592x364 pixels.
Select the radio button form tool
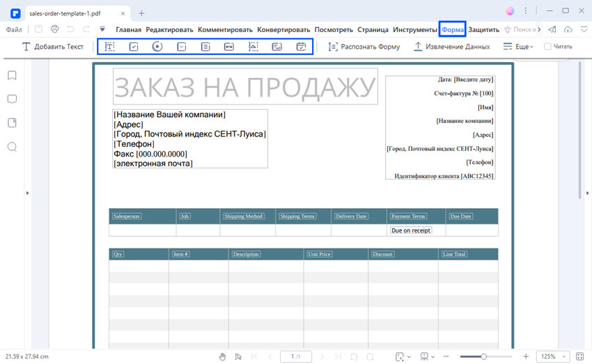[x=157, y=47]
